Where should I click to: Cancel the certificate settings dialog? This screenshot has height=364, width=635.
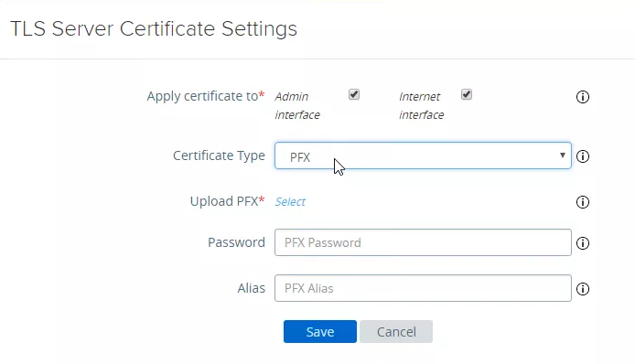coord(396,332)
